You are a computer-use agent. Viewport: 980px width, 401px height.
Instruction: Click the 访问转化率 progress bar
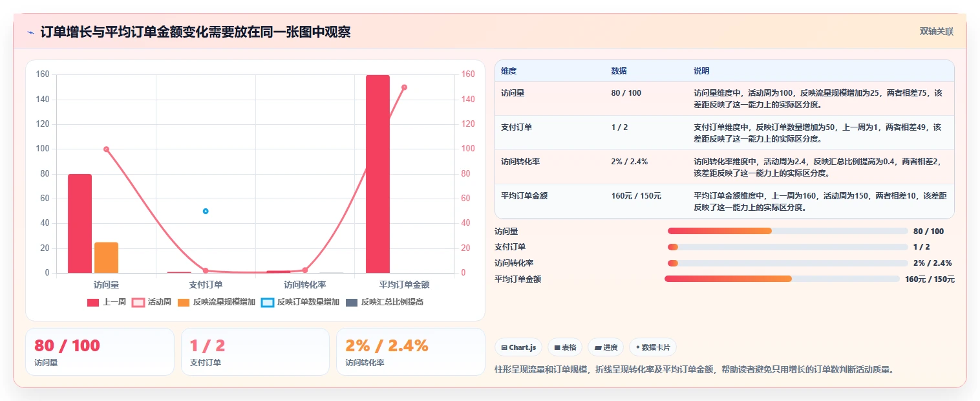pyautogui.click(x=788, y=263)
